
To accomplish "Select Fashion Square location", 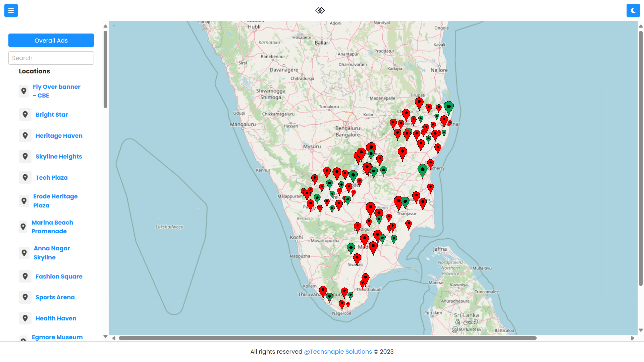I will point(59,277).
